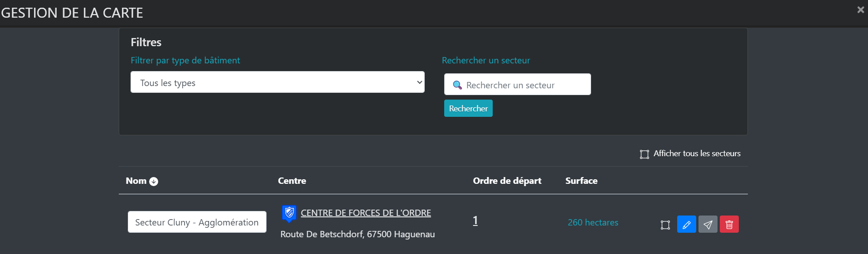The width and height of the screenshot is (868, 254).
Task: Show the Cluny sector outline on map
Action: tap(665, 225)
